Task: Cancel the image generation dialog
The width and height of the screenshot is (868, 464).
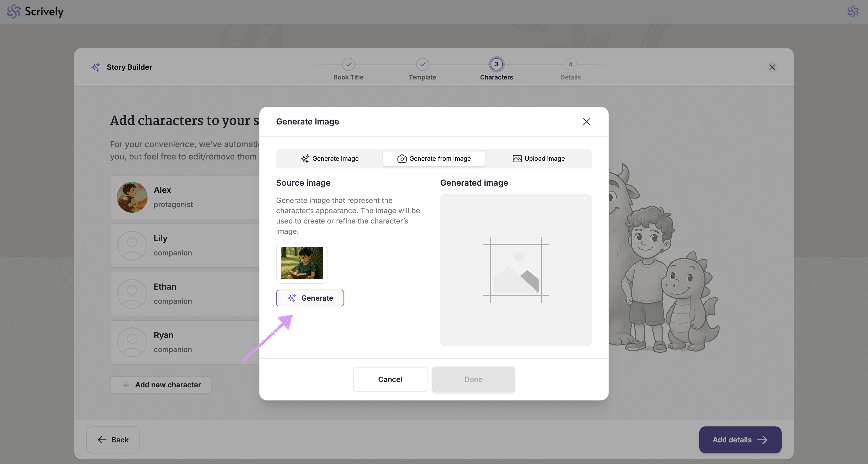Action: pos(390,379)
